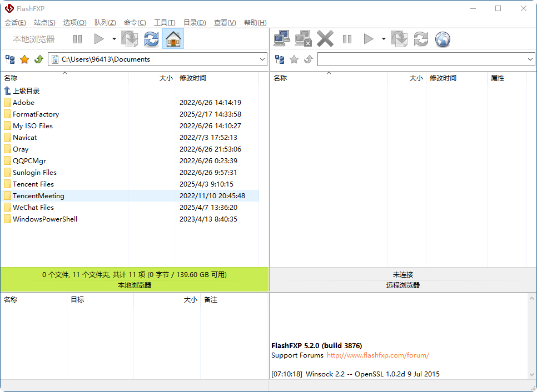Click the 2025/4/7 13:36:20 date cell

tap(208, 207)
